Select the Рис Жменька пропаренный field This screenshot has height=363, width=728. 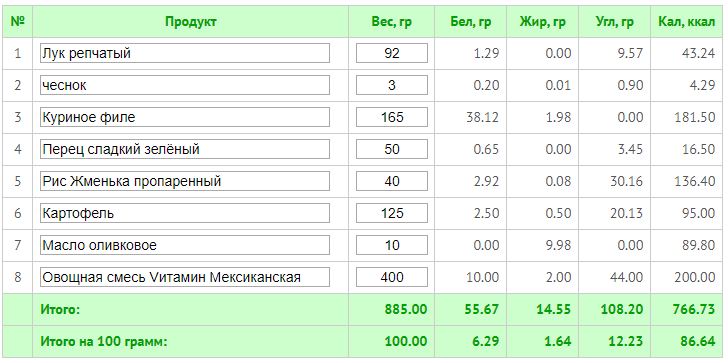pos(185,181)
